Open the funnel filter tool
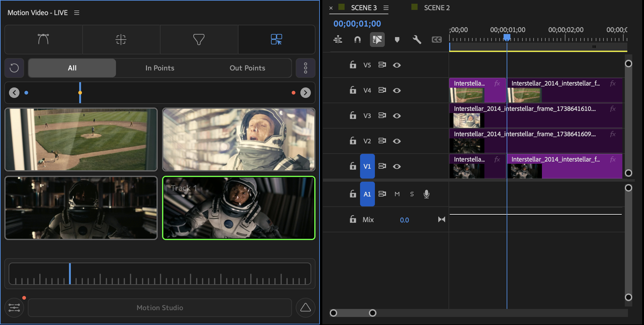Viewport: 644px width, 325px height. click(x=199, y=40)
